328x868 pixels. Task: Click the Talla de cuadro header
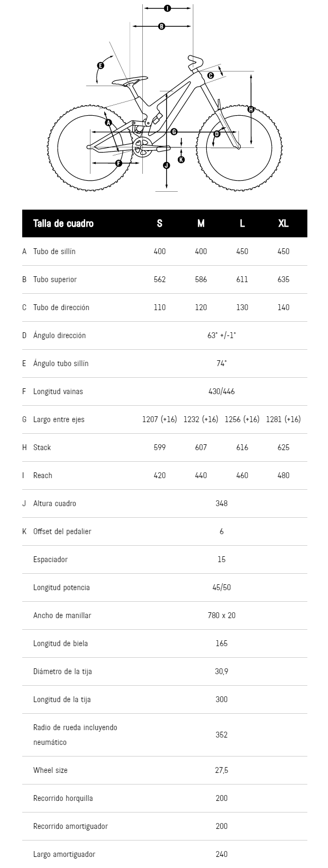(x=63, y=223)
